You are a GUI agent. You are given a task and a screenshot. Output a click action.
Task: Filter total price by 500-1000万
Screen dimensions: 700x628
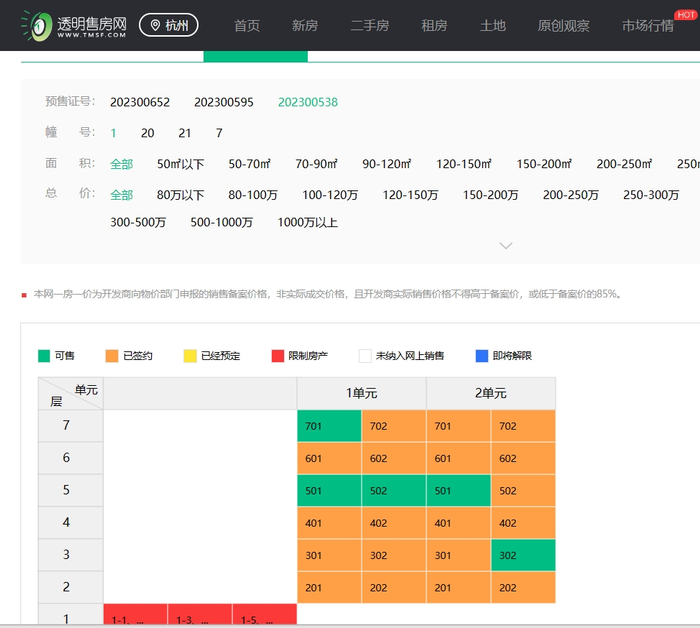(x=222, y=222)
